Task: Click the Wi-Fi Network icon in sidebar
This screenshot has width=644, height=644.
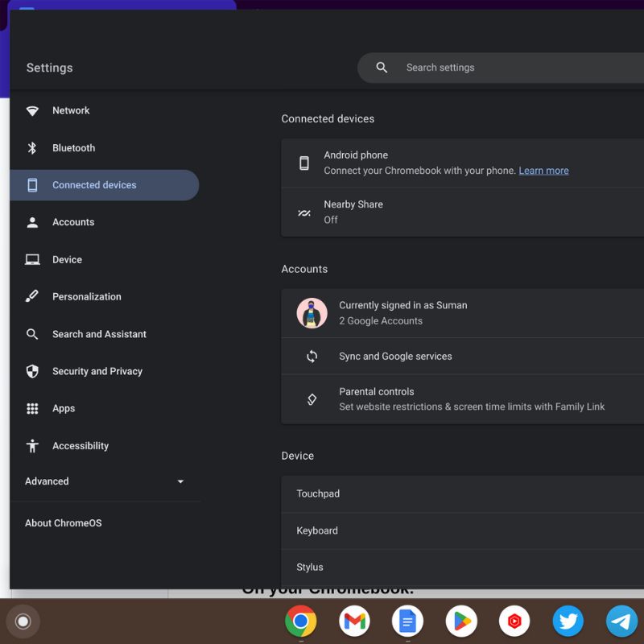Action: [32, 110]
